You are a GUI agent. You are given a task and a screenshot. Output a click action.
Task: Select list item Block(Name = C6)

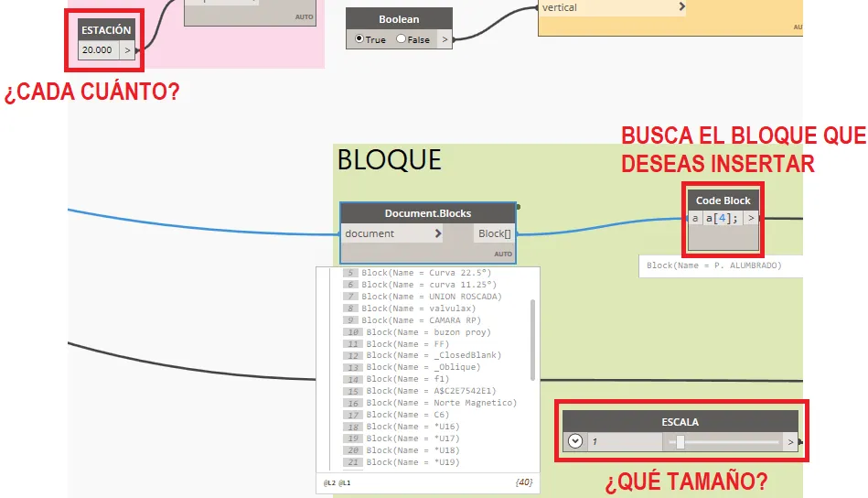407,415
